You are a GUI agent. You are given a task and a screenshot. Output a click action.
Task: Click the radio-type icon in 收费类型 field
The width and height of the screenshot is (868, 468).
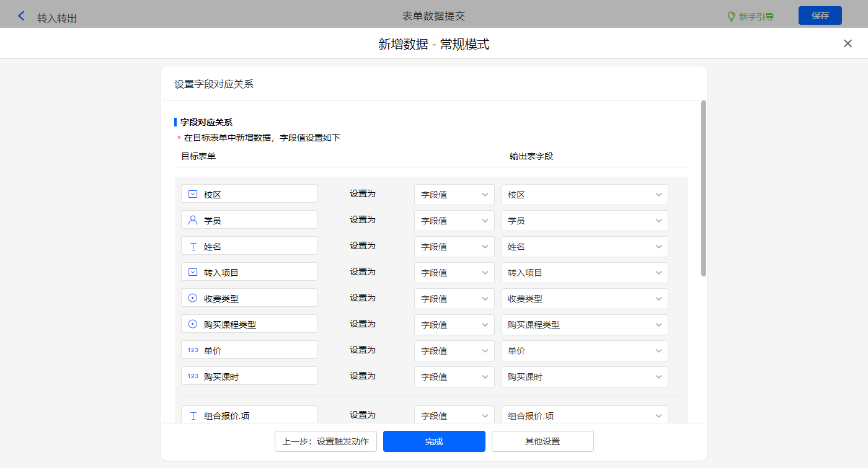(193, 298)
